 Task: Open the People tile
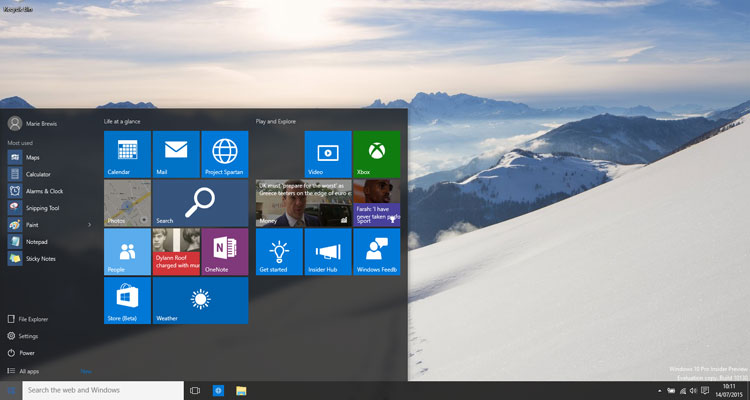click(127, 252)
